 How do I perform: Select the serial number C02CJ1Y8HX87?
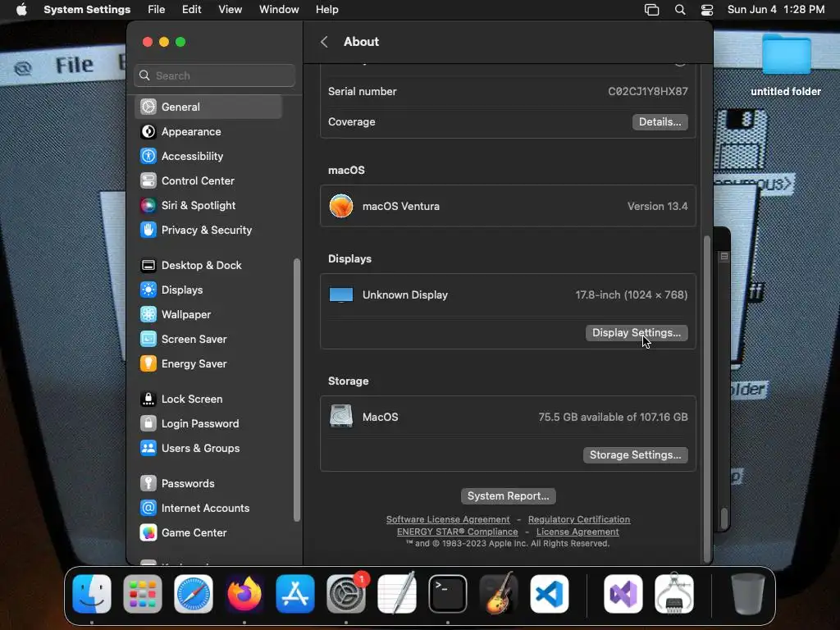coord(648,92)
